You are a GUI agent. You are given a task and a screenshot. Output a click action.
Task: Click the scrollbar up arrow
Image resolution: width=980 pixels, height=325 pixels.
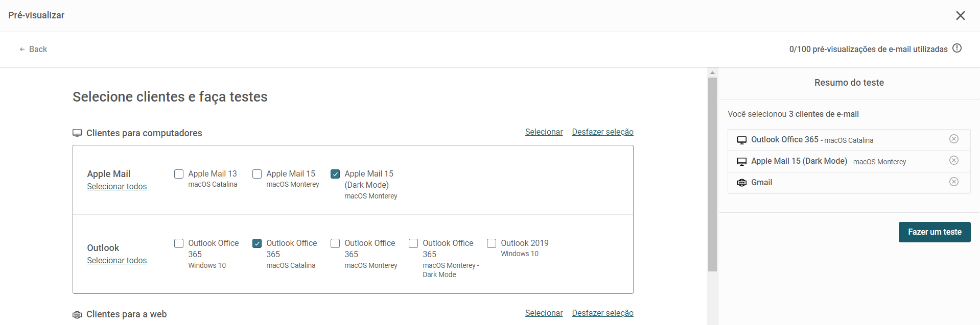coord(712,73)
